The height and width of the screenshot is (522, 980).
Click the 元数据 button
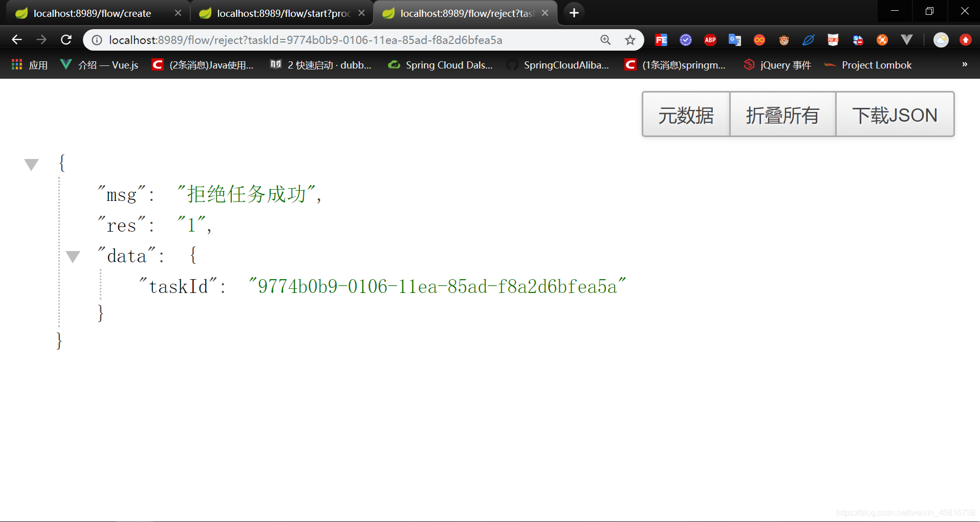pyautogui.click(x=686, y=115)
